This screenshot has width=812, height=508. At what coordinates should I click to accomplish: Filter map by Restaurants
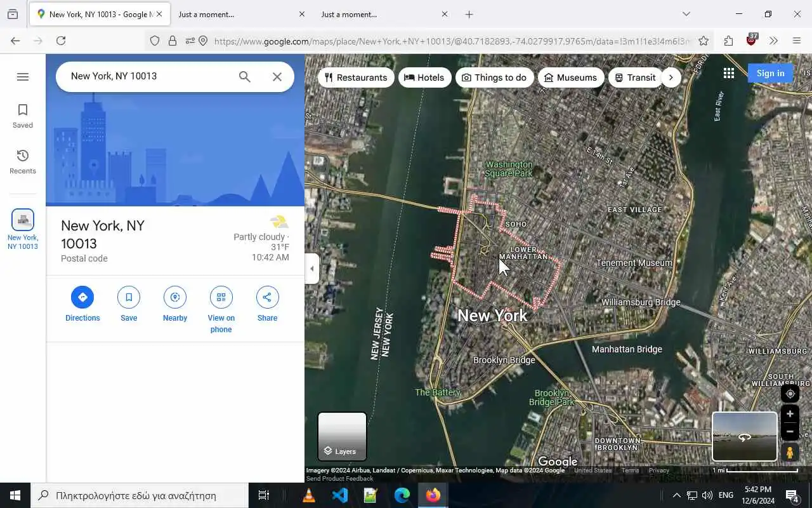tap(356, 77)
